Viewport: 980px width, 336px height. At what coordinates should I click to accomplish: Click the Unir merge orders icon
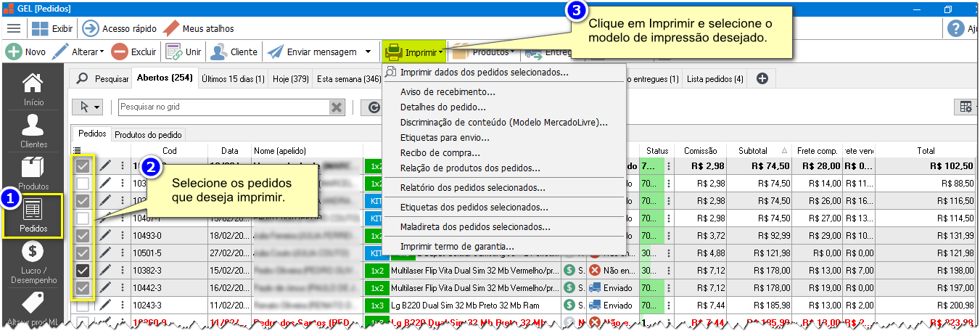pos(173,52)
